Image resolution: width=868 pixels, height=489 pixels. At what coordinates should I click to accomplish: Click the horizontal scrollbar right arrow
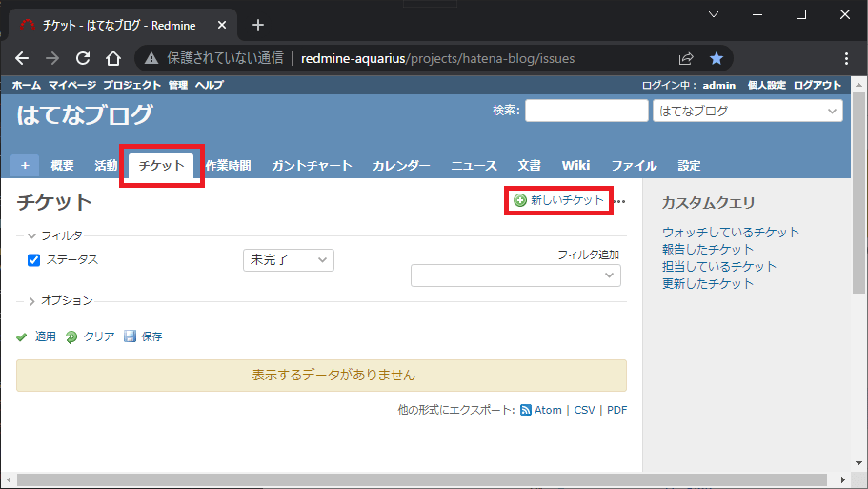(842, 479)
